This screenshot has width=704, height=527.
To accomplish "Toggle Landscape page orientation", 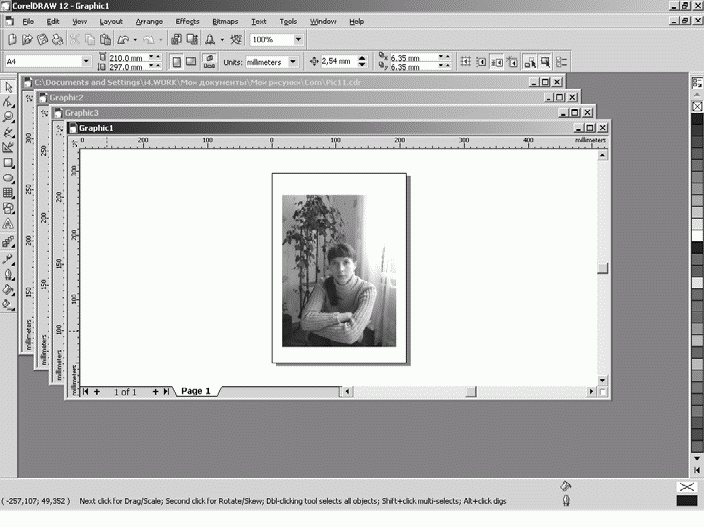I will tap(192, 62).
